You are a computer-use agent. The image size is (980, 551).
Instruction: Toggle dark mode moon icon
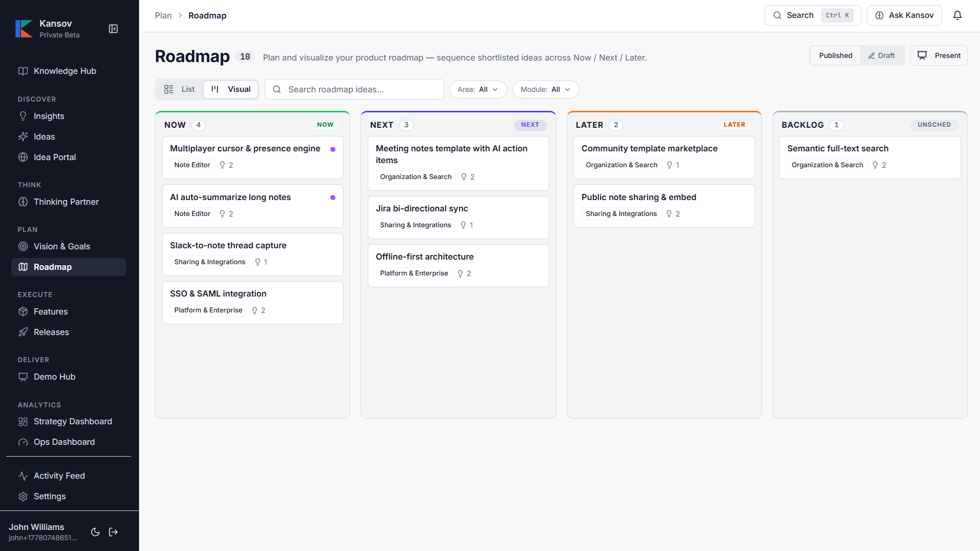95,532
